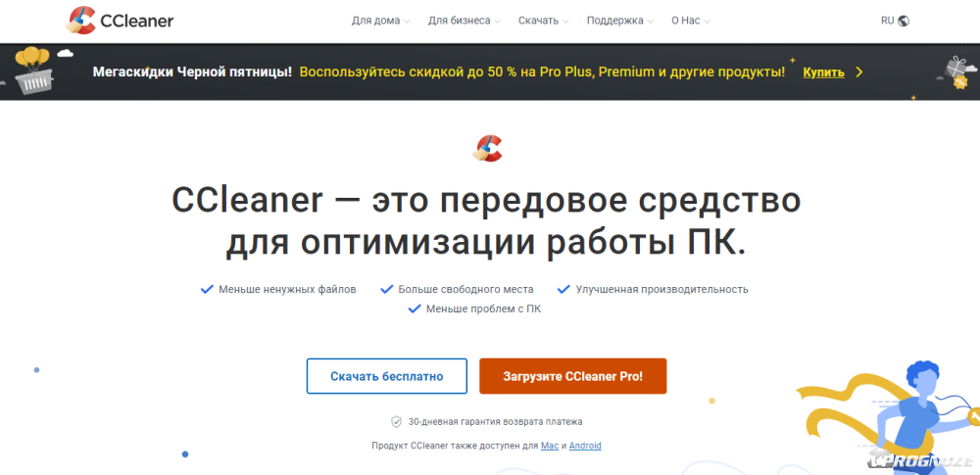Click the CCleaner broom icon above the headline
The image size is (980, 475).
tap(487, 148)
